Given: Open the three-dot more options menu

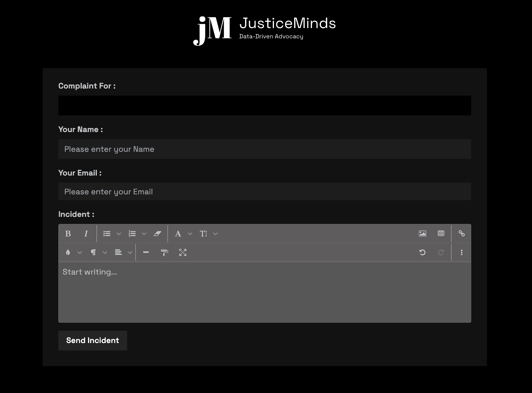Looking at the screenshot, I should [462, 253].
